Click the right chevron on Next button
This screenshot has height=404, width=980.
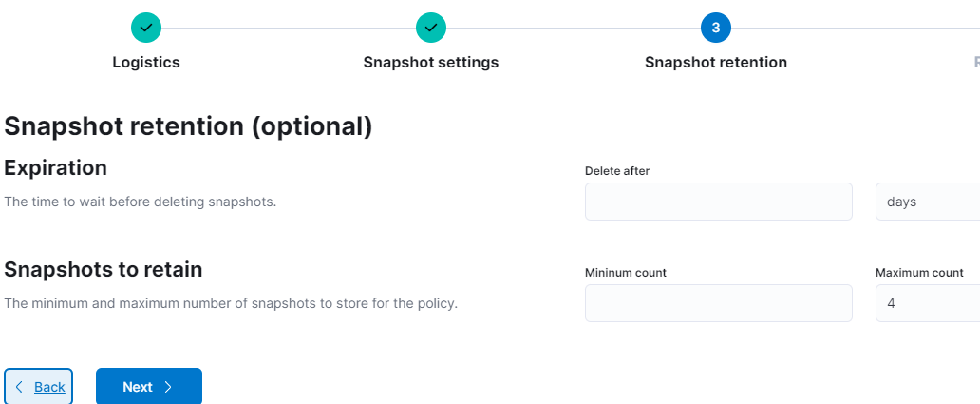pyautogui.click(x=168, y=387)
